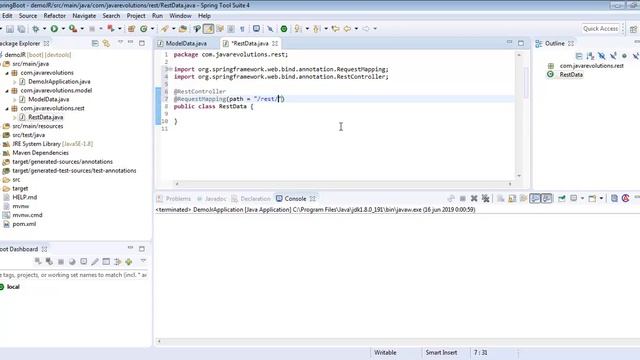Screen dimensions: 640x360
Task: Maximize the editor area
Action: (x=521, y=43)
